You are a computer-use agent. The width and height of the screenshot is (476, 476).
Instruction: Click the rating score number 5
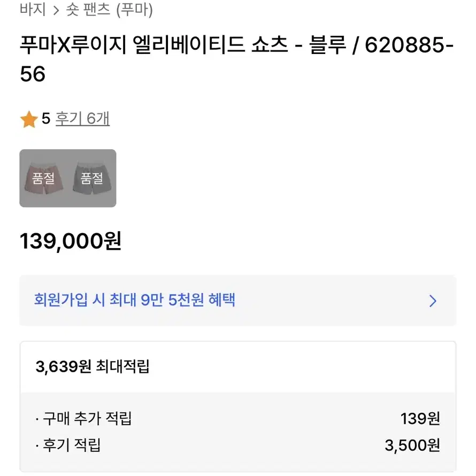pos(46,118)
